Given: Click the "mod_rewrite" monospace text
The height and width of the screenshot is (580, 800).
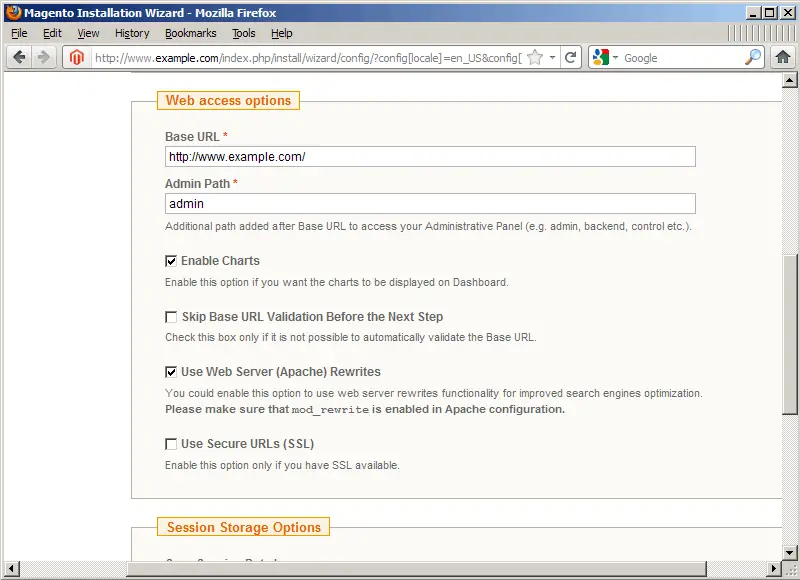Looking at the screenshot, I should point(330,410).
